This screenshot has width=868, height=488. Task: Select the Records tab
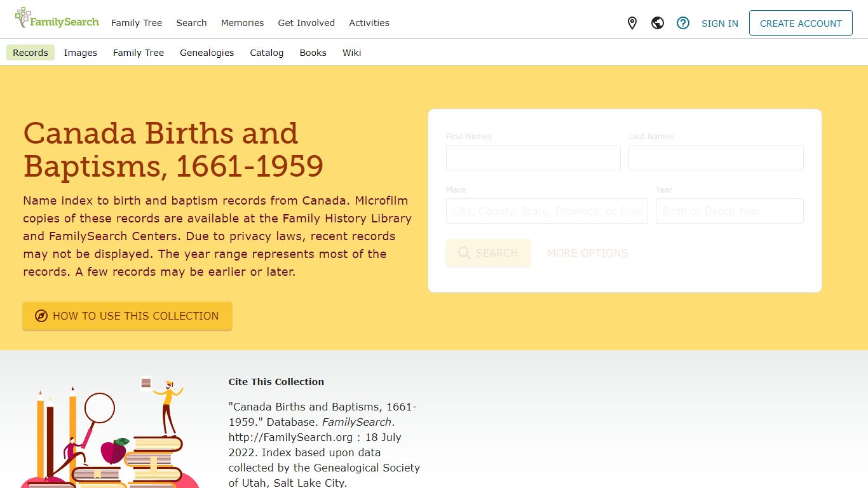pyautogui.click(x=31, y=53)
